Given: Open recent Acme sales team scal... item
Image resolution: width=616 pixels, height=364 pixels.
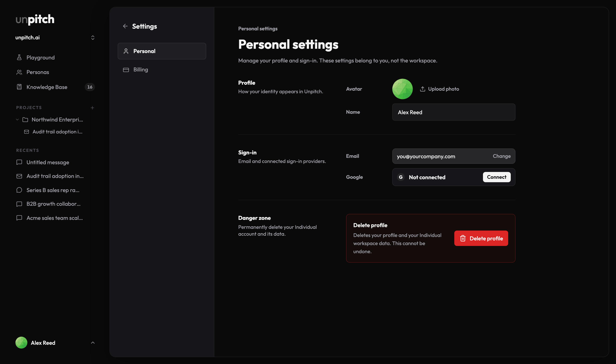Looking at the screenshot, I should (55, 218).
